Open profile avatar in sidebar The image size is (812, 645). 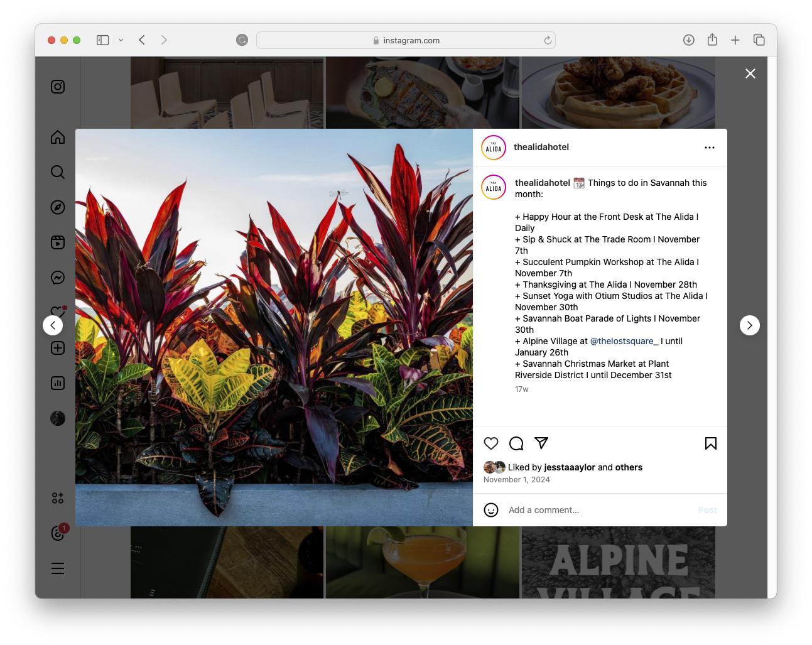(58, 418)
